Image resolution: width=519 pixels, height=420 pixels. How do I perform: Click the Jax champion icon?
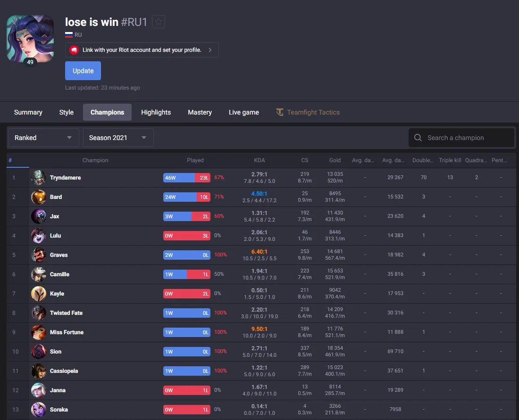click(x=38, y=216)
